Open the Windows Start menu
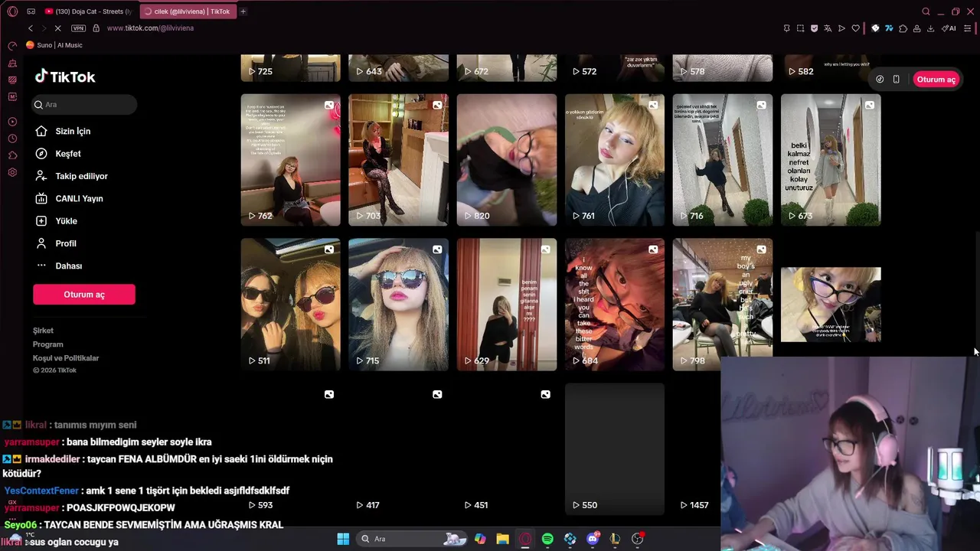The image size is (980, 551). [x=343, y=539]
